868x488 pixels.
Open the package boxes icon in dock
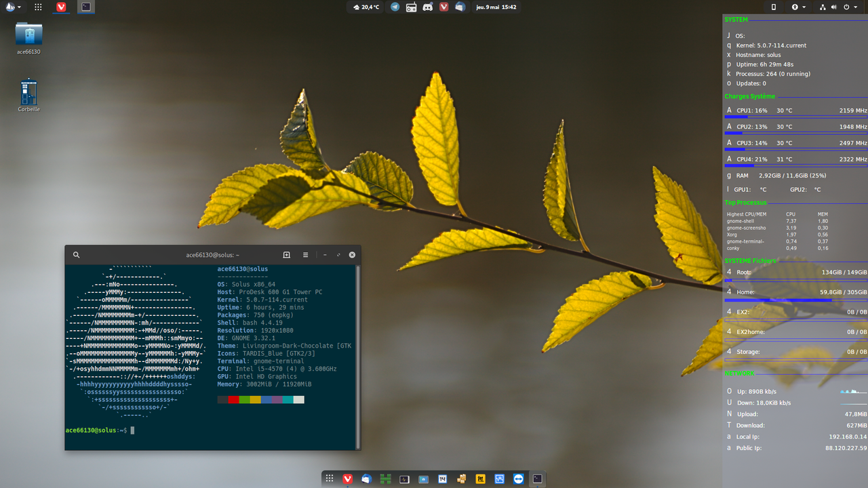[x=462, y=479]
